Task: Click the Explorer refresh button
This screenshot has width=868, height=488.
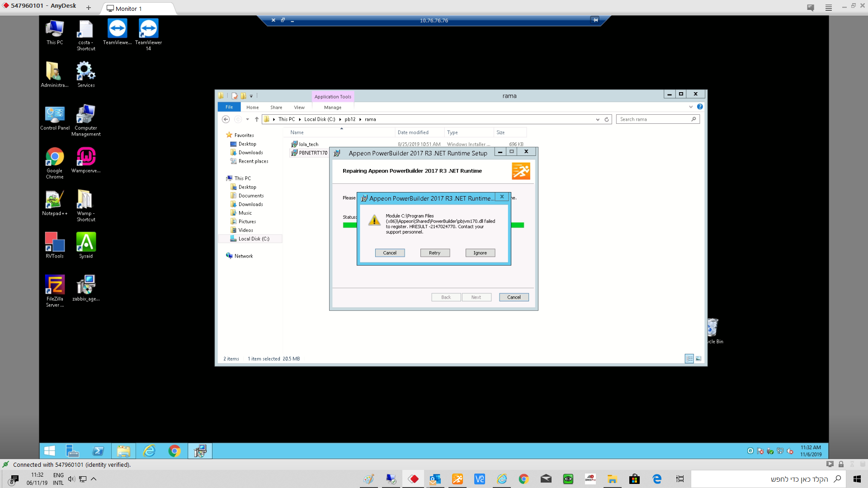Action: [607, 119]
